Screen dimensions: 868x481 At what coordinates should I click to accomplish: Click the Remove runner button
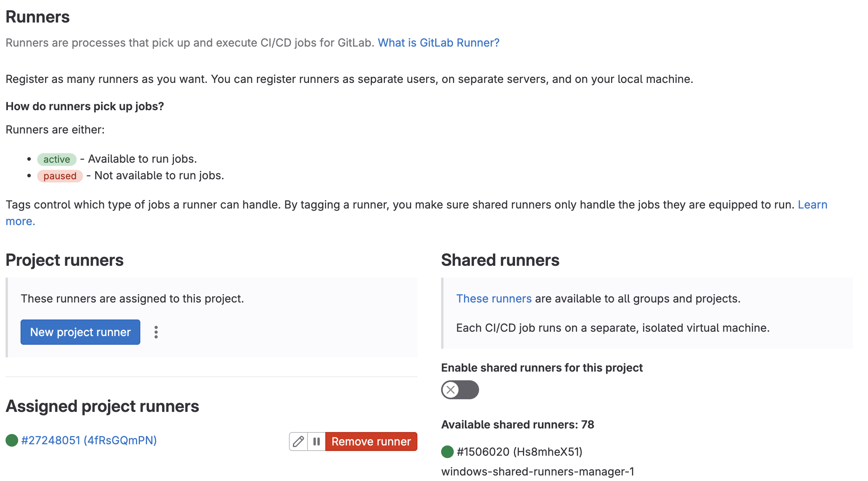pyautogui.click(x=371, y=441)
